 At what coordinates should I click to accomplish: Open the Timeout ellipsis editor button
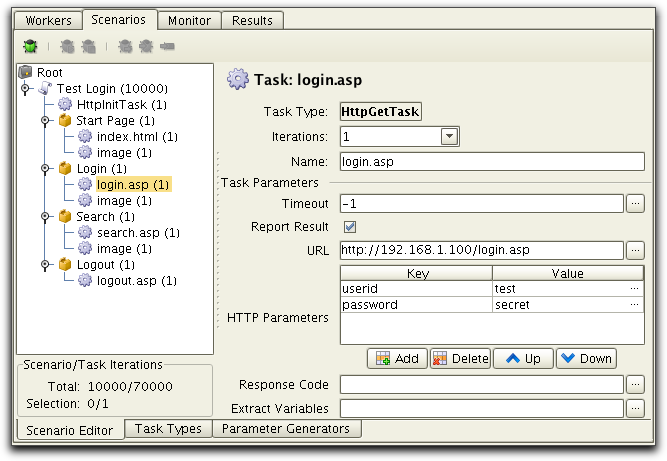[x=635, y=204]
